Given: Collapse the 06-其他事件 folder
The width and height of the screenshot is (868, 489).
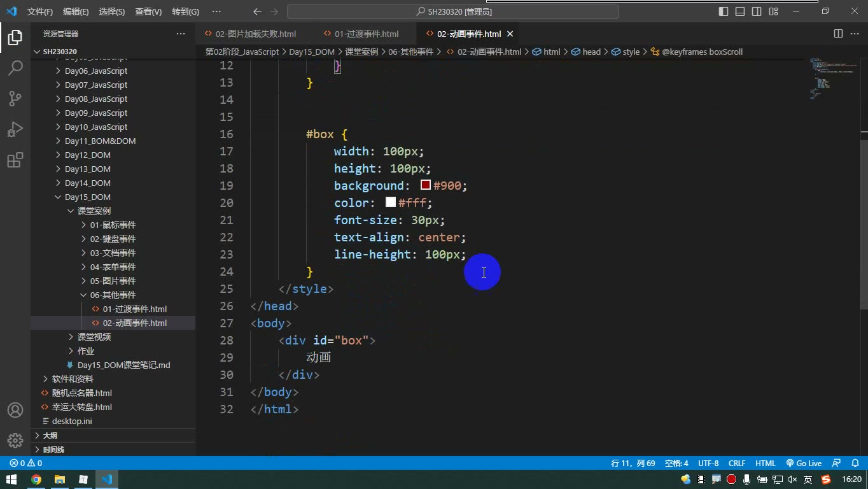Looking at the screenshot, I should (113, 295).
